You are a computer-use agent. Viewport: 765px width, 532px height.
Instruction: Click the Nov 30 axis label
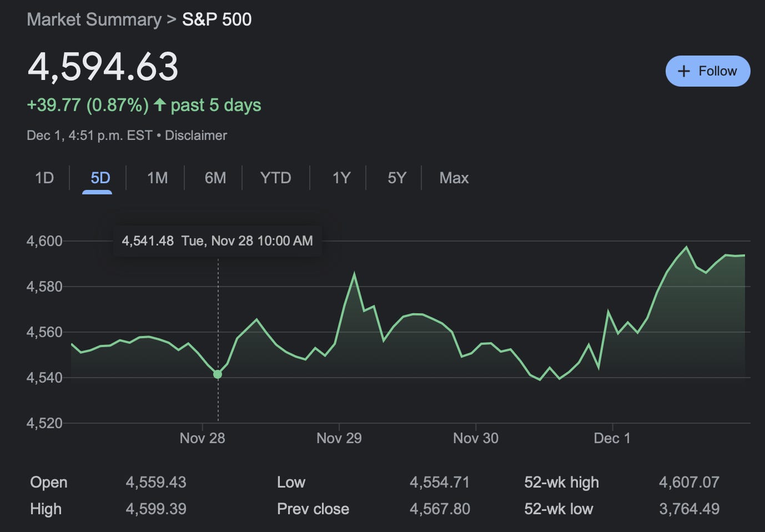click(x=475, y=438)
